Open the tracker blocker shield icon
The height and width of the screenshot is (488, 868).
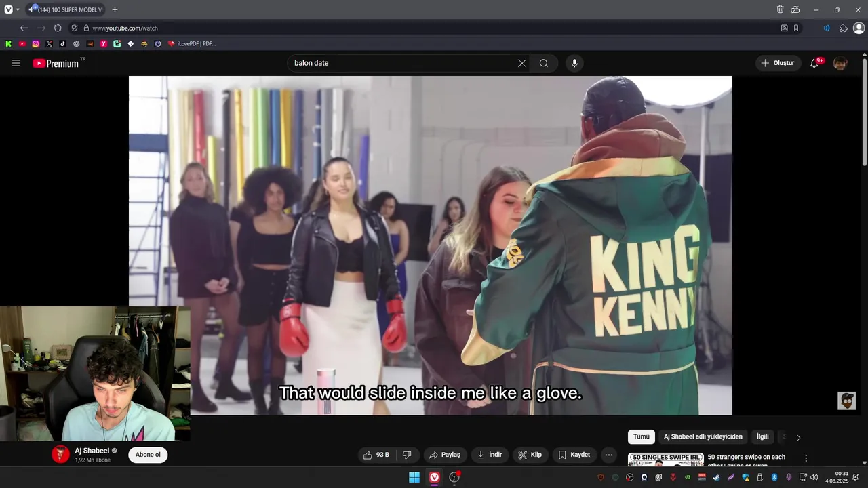point(75,28)
